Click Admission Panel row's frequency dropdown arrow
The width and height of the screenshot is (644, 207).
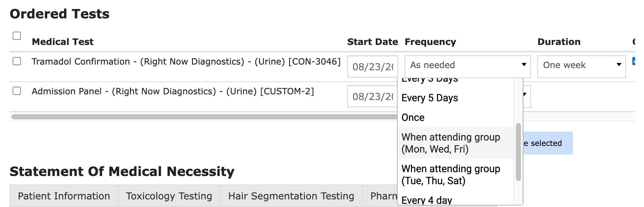click(x=525, y=94)
